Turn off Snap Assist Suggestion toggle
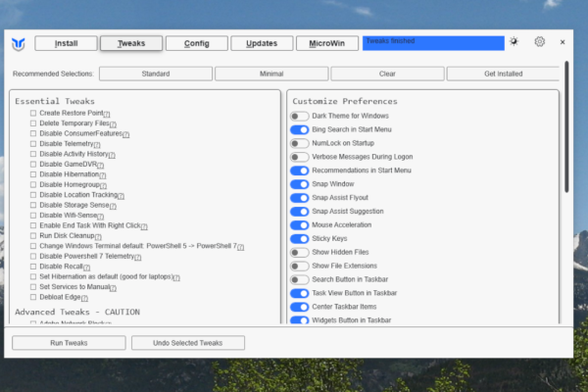Screen dimensions: 588x392 click(299, 212)
